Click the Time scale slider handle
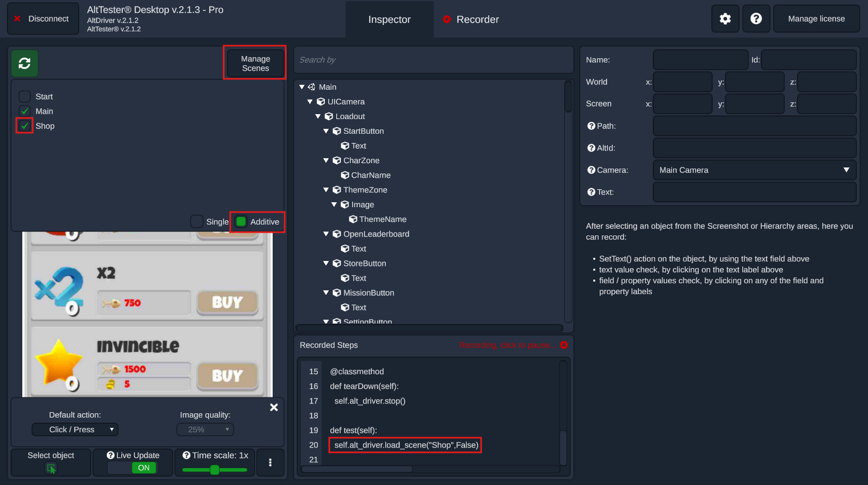Screen dimensions: 868x485 (214, 470)
